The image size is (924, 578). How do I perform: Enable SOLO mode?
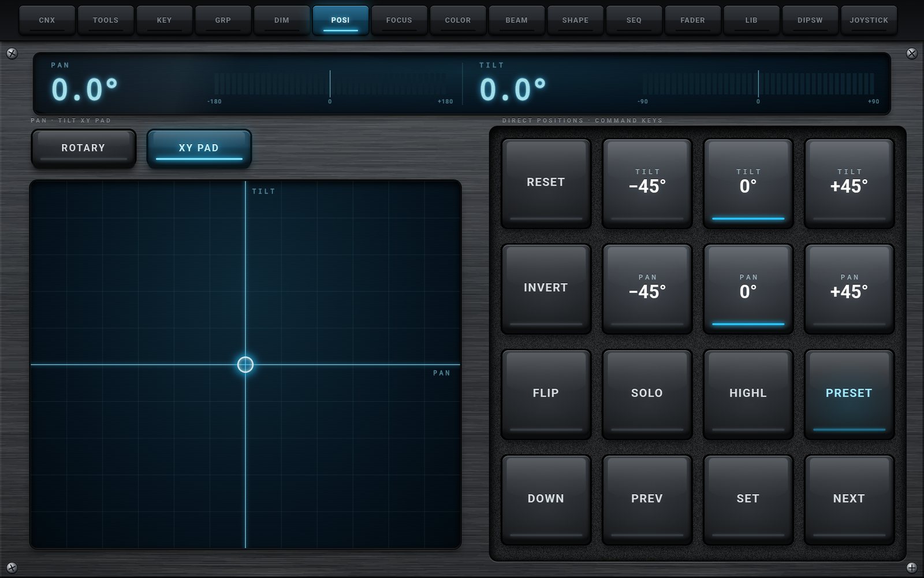[x=647, y=394]
